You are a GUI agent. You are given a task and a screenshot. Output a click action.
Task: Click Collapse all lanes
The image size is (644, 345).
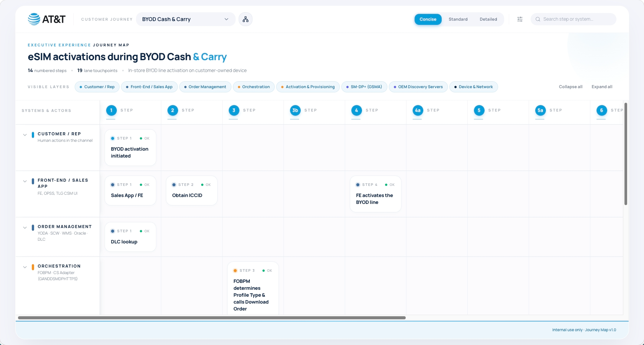(570, 87)
